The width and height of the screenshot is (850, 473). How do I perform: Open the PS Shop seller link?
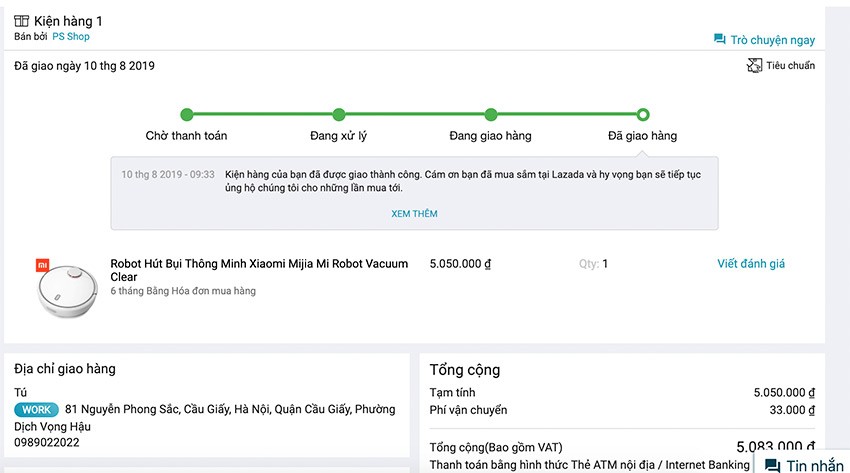70,36
